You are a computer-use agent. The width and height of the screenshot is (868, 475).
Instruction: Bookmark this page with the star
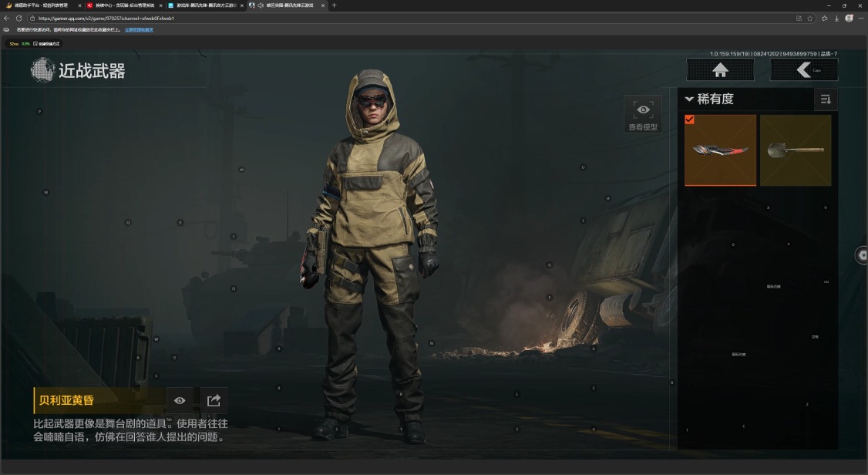point(810,19)
